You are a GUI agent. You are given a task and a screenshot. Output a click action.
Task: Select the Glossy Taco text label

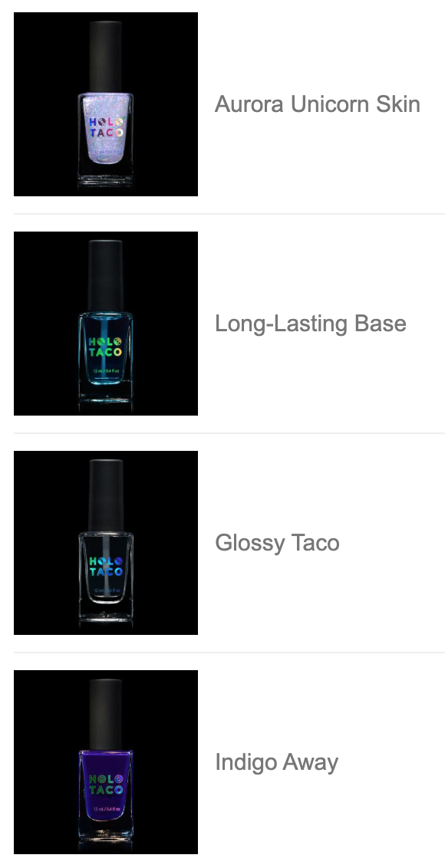pyautogui.click(x=277, y=543)
